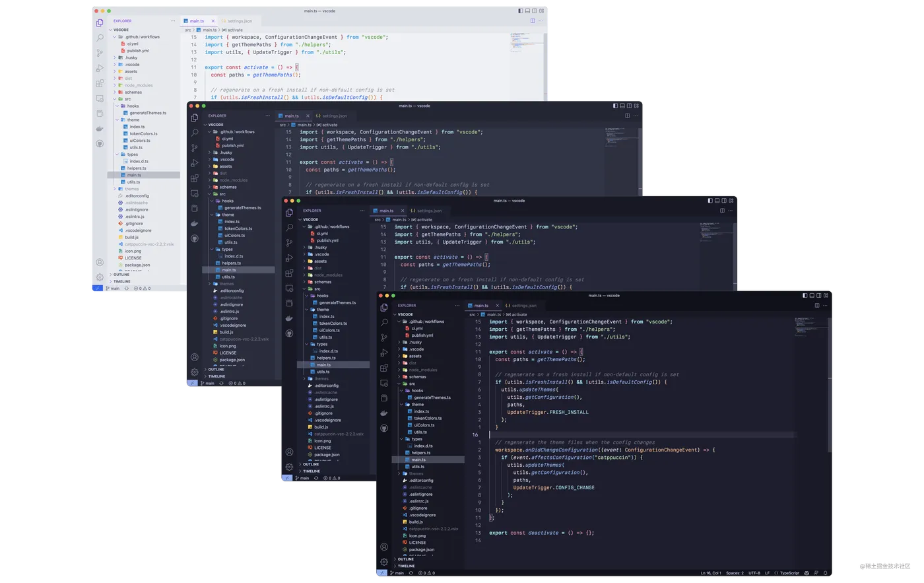Screen dimensions: 924x583
Task: Open Accounts icon in front window activity bar
Action: pos(384,547)
